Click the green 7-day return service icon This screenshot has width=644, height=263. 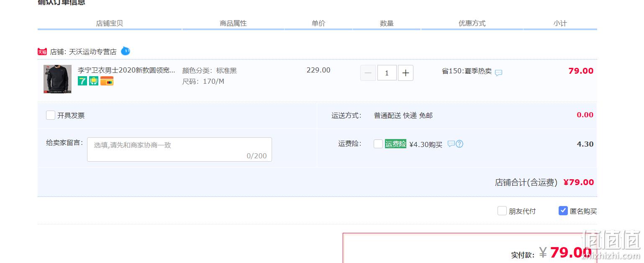click(x=82, y=81)
